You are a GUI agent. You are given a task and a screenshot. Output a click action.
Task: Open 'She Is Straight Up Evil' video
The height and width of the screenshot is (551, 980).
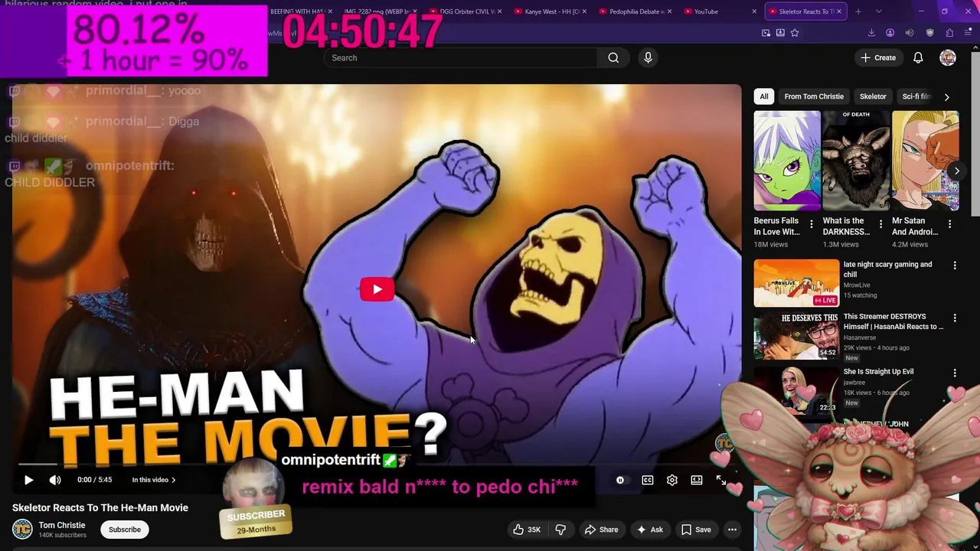(878, 372)
